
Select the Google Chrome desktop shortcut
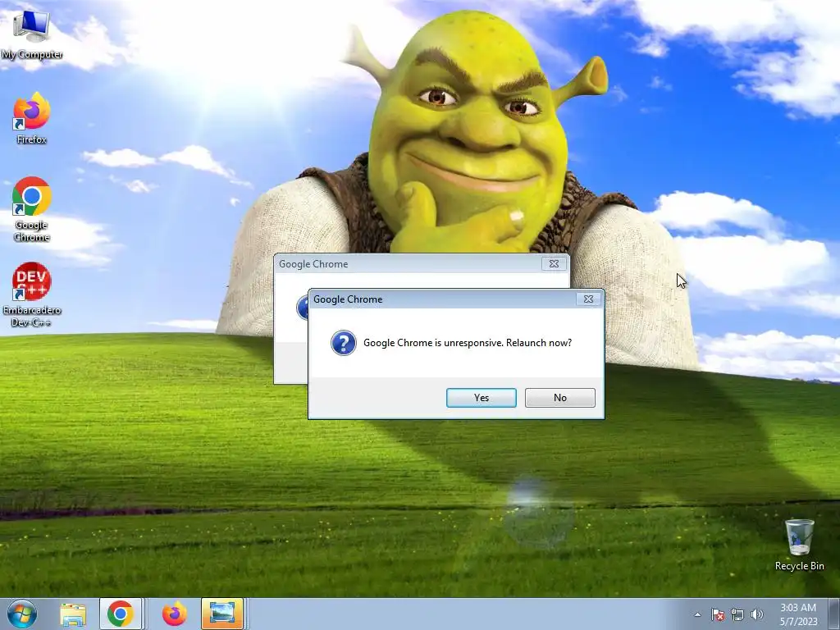[32, 209]
